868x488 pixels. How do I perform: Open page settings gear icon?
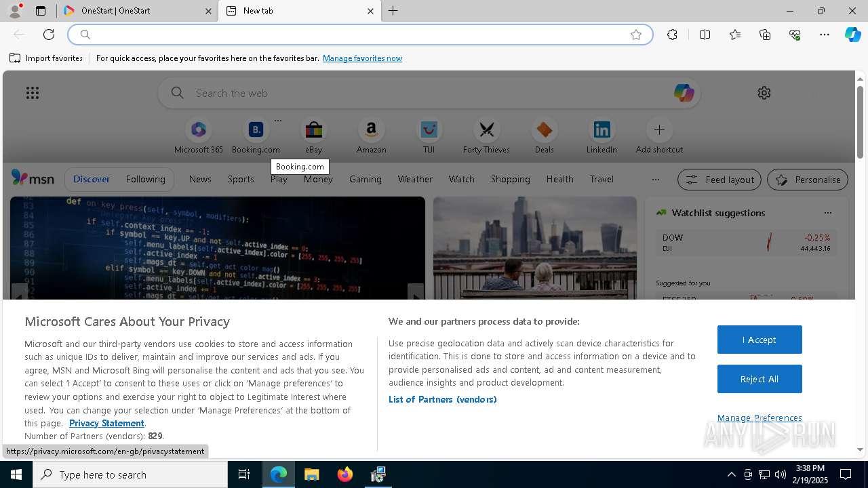[x=764, y=93]
